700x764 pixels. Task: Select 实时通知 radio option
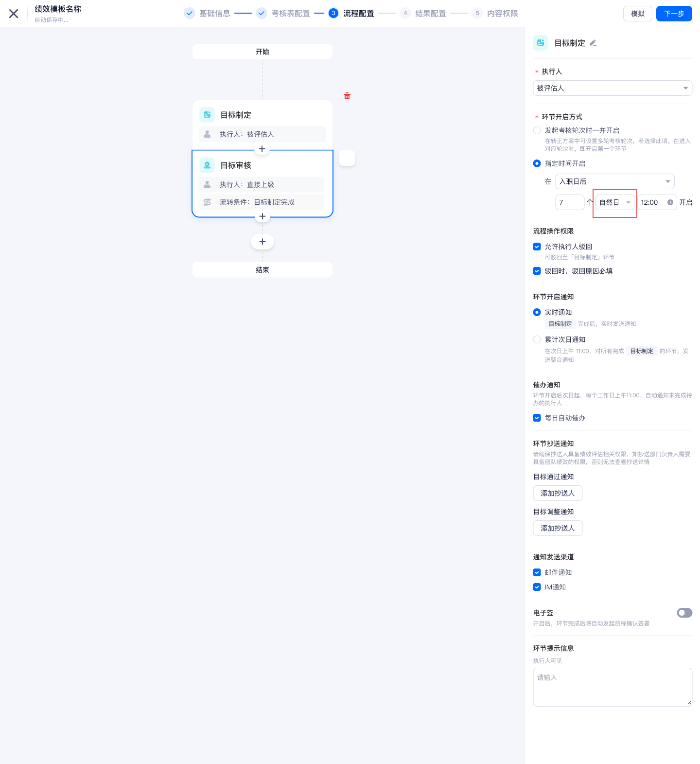click(537, 312)
